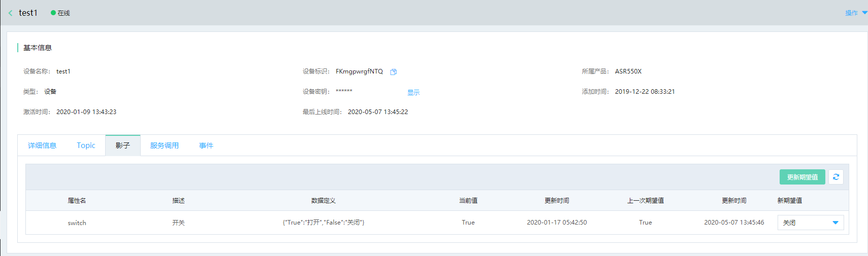The image size is (868, 256).
Task: Open the 操作 dropdown menu
Action: (x=856, y=13)
